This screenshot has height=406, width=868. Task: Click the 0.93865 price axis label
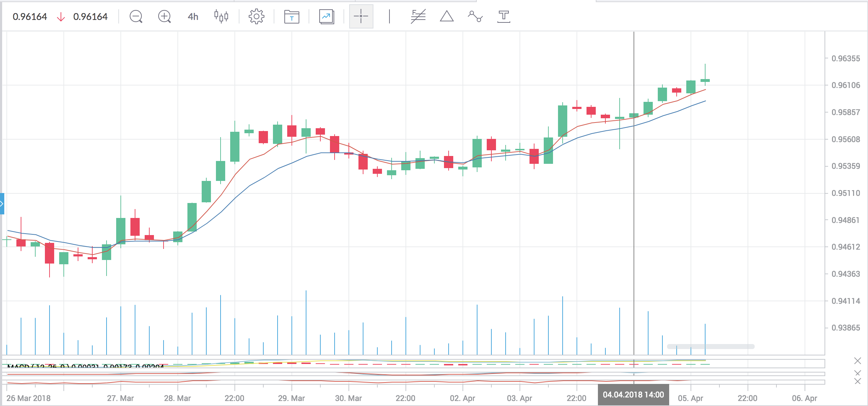click(x=846, y=328)
